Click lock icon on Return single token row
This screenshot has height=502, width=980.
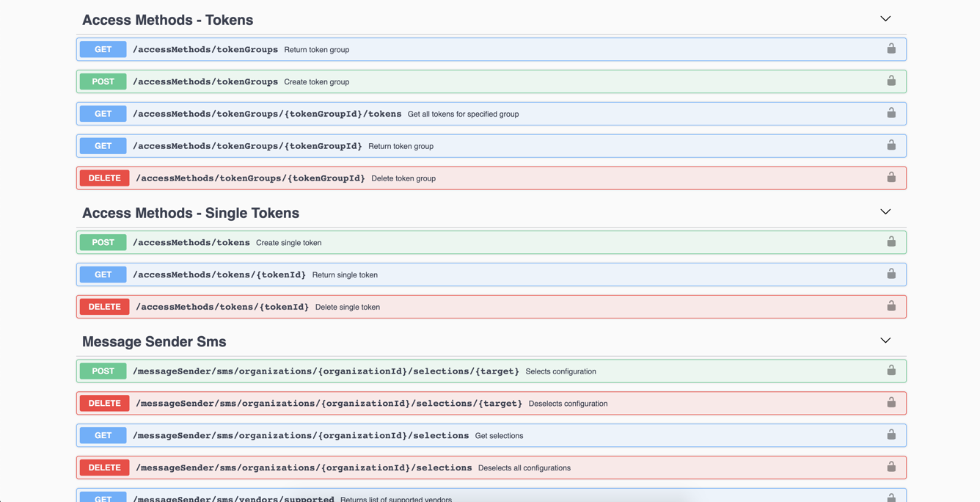[x=891, y=274]
